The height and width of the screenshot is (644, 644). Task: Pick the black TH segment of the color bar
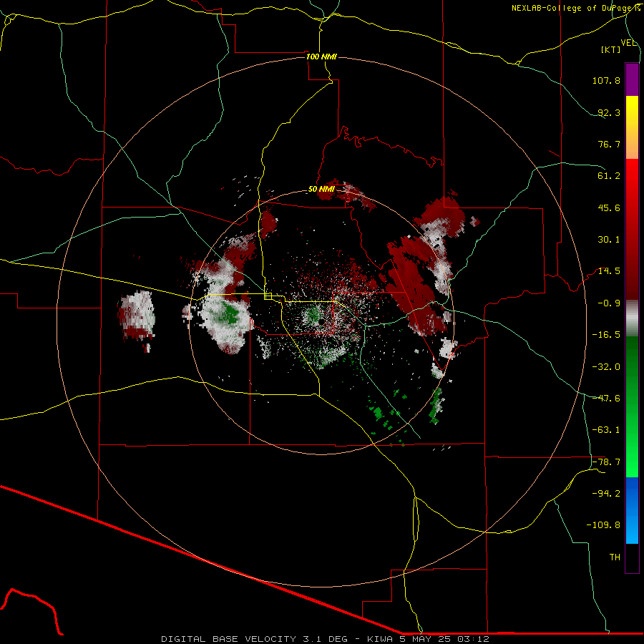(x=632, y=557)
